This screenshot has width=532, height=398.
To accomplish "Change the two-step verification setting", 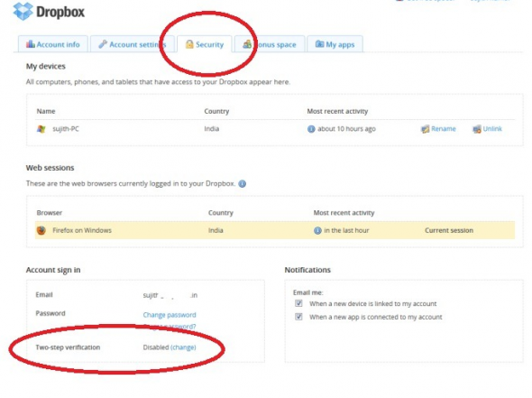I will pyautogui.click(x=183, y=347).
